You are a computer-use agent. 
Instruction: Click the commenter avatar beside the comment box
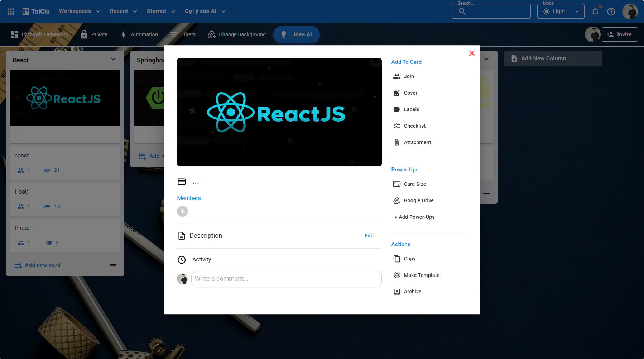coord(182,279)
